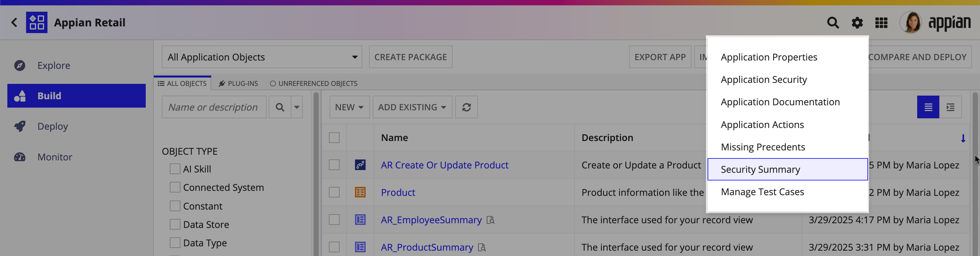Click the EXPORT APP button

click(660, 57)
